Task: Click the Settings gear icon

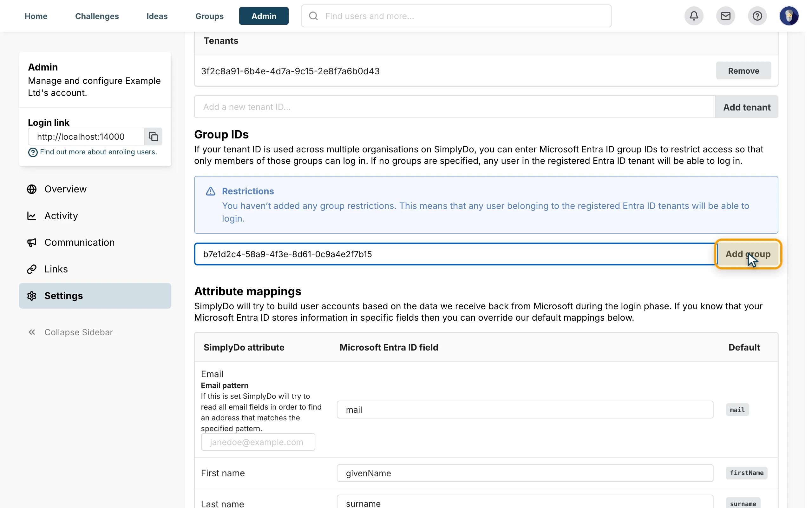Action: [32, 296]
